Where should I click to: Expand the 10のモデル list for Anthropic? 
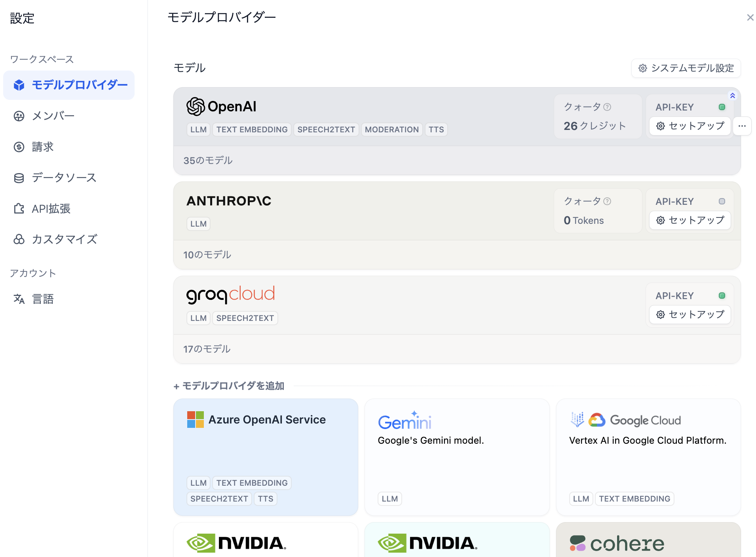coord(207,255)
